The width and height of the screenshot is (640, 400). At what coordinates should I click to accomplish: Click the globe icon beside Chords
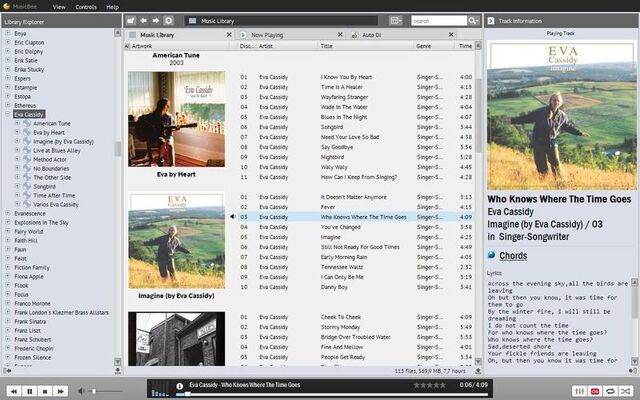pos(491,255)
